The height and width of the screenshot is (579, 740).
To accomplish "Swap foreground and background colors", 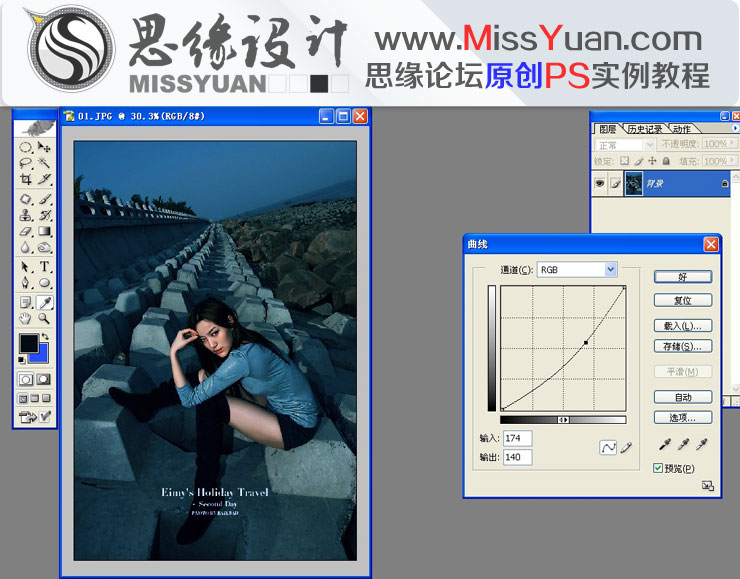I will tap(45, 336).
